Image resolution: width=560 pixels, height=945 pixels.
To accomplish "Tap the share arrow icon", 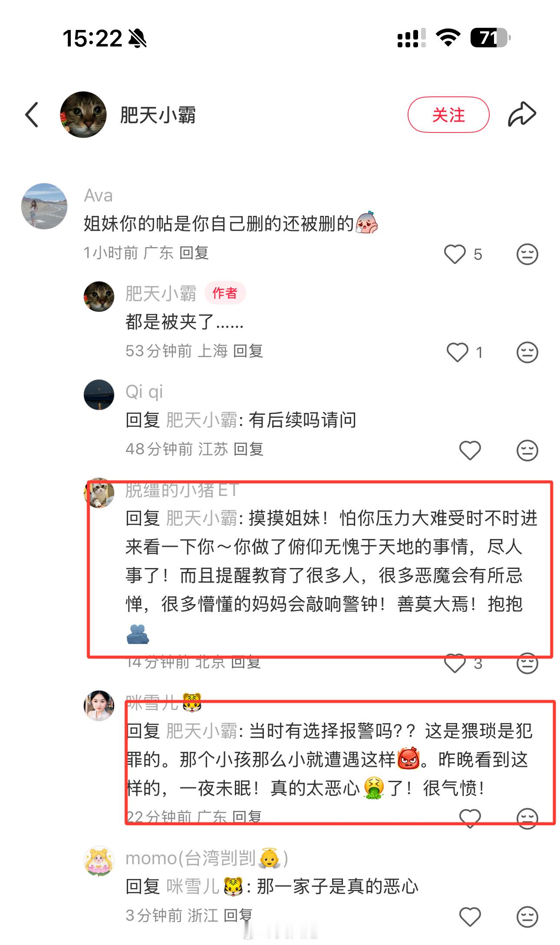I will click(522, 114).
